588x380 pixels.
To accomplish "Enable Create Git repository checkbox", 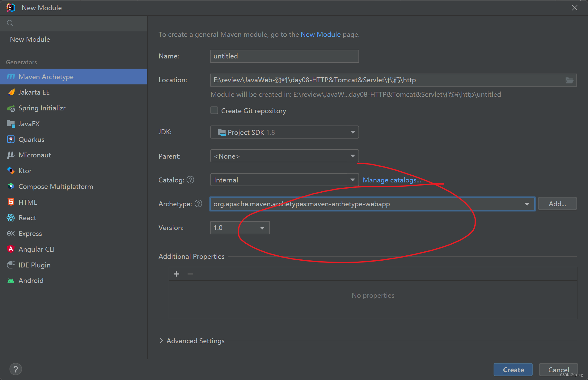I will point(214,110).
